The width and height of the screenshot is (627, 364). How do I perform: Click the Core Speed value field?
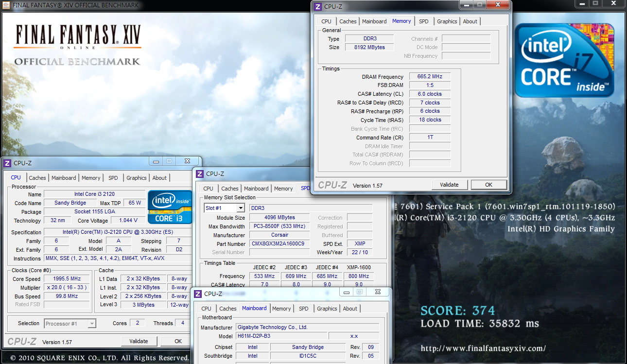[x=67, y=279]
